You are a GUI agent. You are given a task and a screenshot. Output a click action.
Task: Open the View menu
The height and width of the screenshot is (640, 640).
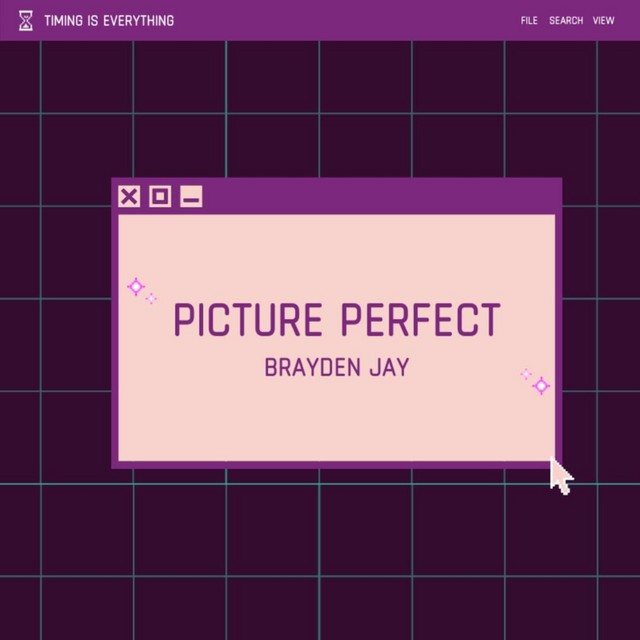click(x=603, y=21)
